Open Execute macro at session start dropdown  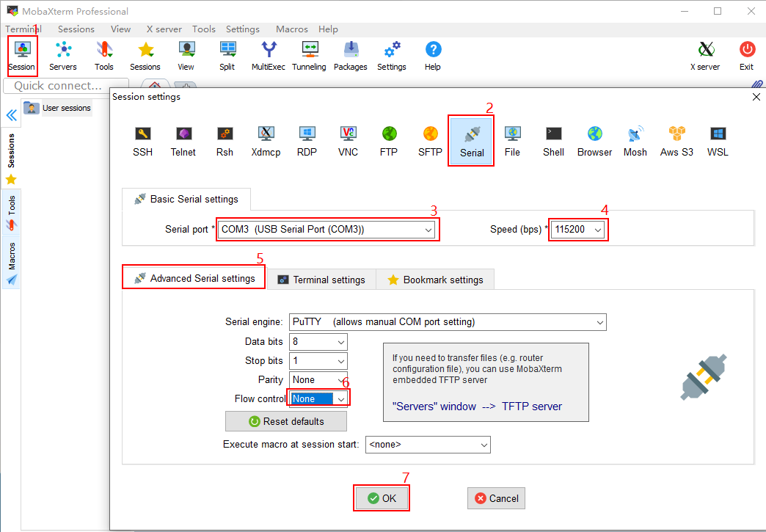(428, 445)
